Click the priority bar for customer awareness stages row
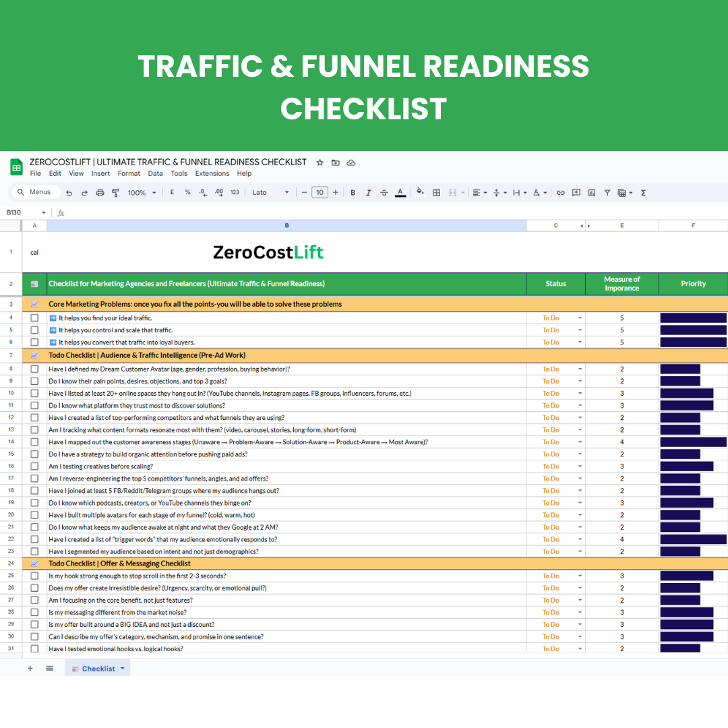The width and height of the screenshot is (728, 728). pyautogui.click(x=693, y=442)
